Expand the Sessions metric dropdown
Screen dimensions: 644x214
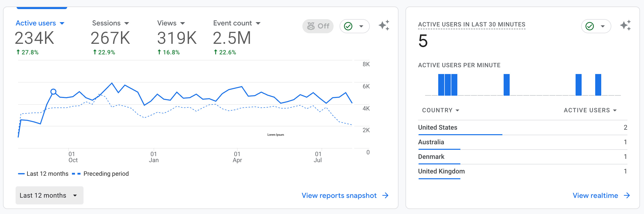(127, 23)
